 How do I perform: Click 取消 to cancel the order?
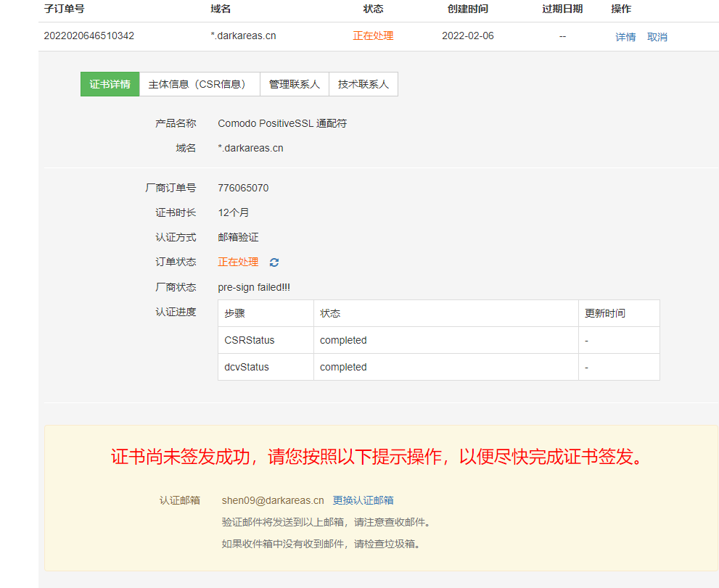click(657, 37)
